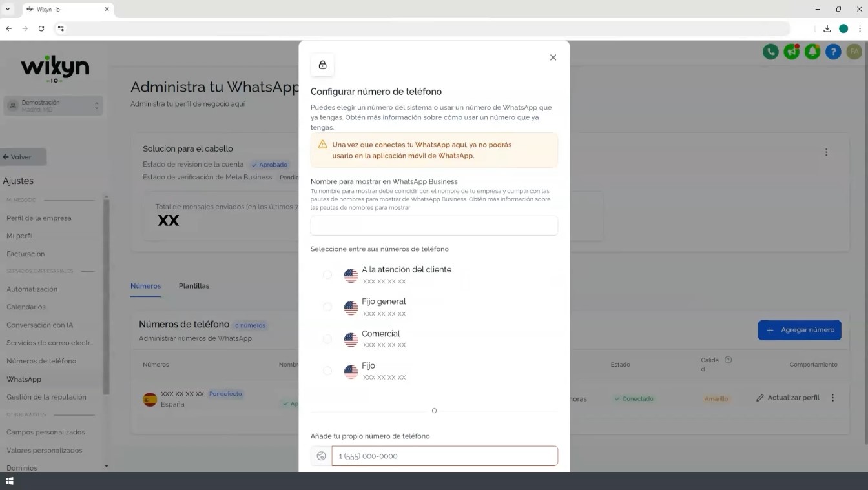The height and width of the screenshot is (490, 868).
Task: Open 'Servicios de correo electr.' settings
Action: click(50, 343)
